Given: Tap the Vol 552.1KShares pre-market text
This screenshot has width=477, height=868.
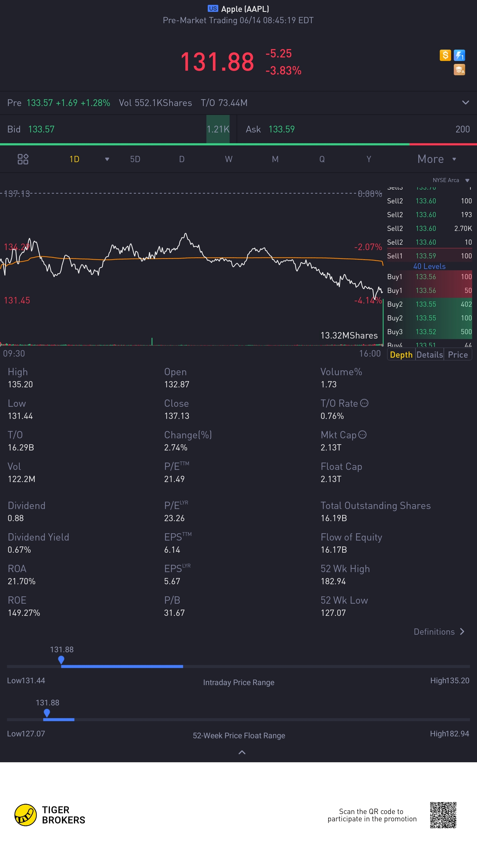Looking at the screenshot, I should 155,103.
